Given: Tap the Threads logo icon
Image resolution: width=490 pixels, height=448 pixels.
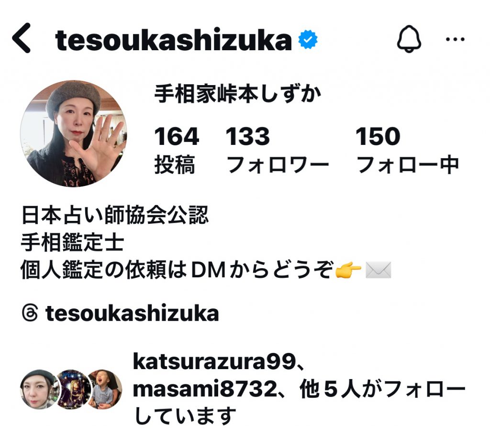Looking at the screenshot, I should (30, 313).
